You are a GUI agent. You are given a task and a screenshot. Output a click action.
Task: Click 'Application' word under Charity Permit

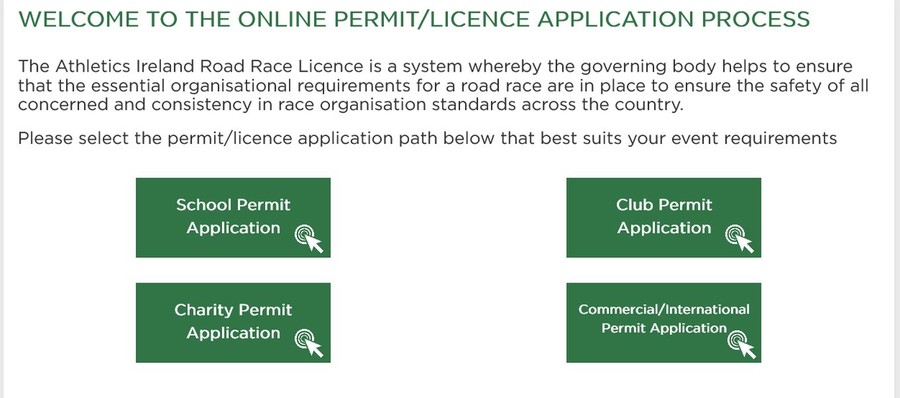[233, 333]
